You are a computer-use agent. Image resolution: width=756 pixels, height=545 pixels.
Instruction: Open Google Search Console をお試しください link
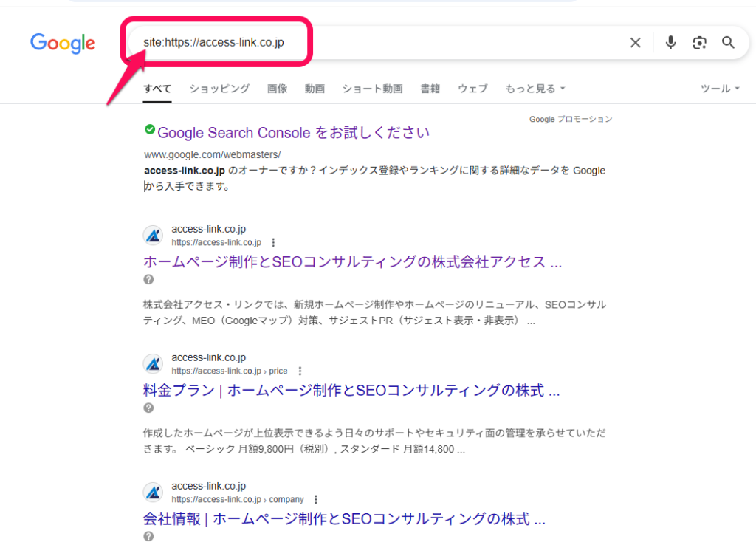pos(293,133)
